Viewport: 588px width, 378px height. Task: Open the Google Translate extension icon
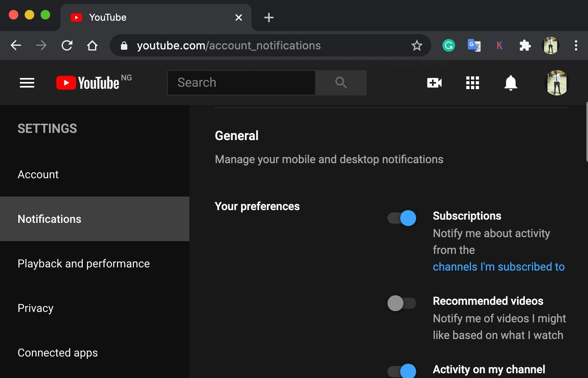click(474, 46)
